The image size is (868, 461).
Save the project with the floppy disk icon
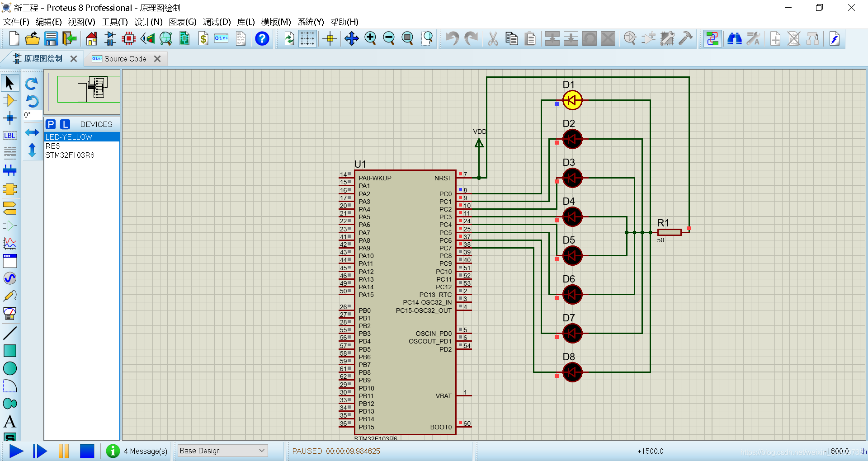pos(51,39)
